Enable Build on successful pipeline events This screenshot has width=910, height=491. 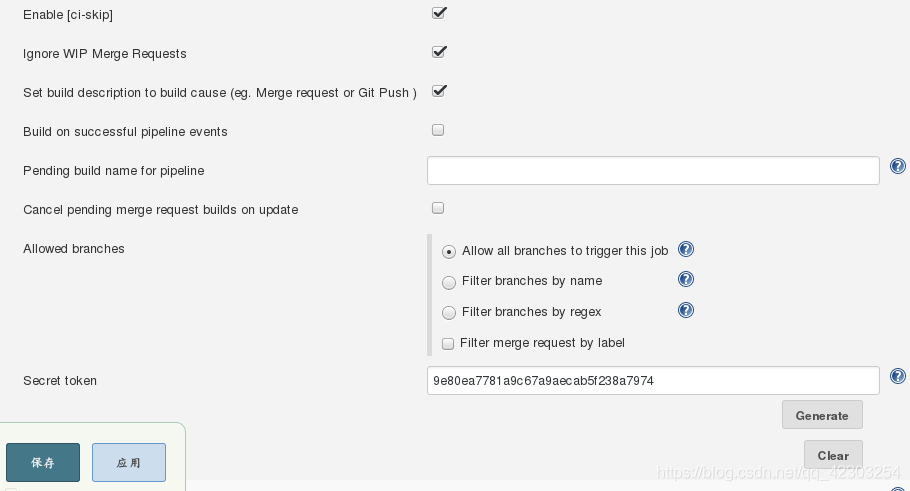[438, 130]
